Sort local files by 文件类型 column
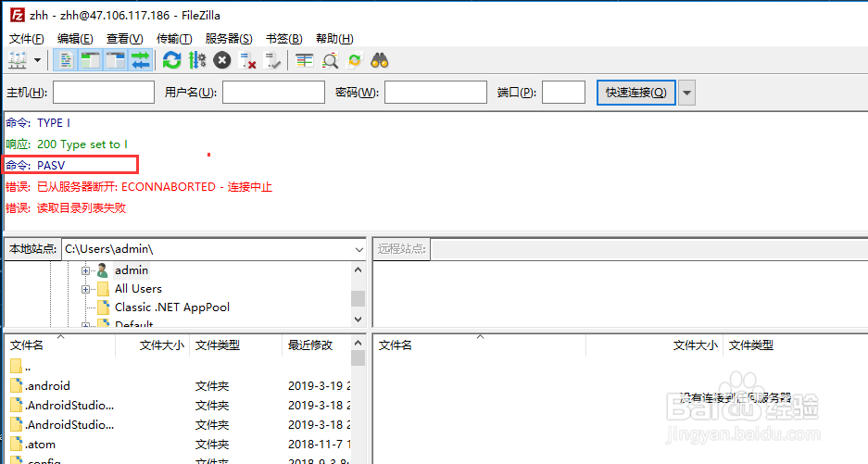Image resolution: width=868 pixels, height=464 pixels. (x=236, y=345)
